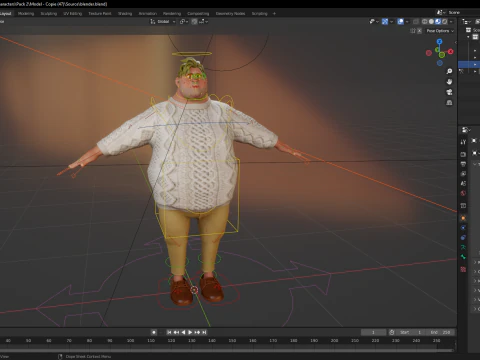The image size is (480, 360).
Task: Open the shading options dropdown arrow
Action: coord(451,22)
